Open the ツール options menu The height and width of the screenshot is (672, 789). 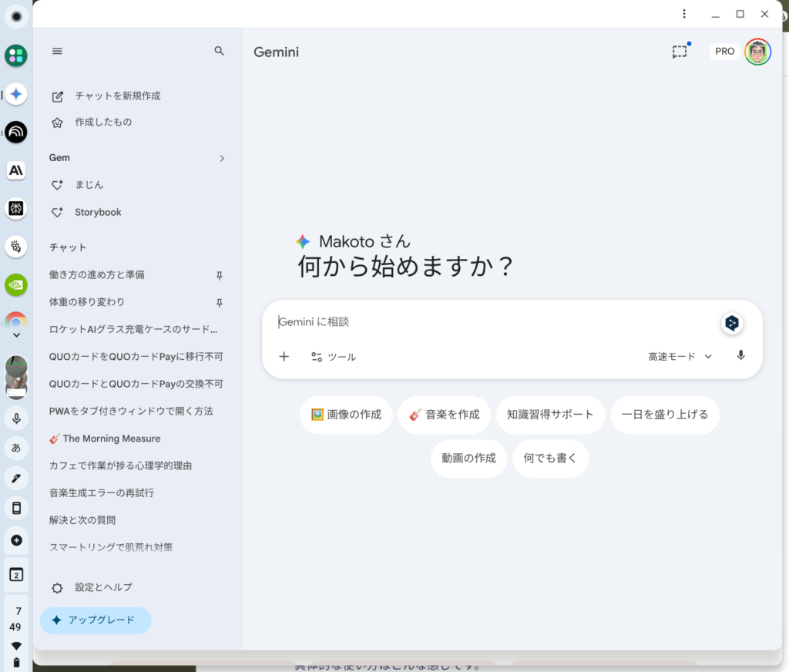click(x=334, y=357)
